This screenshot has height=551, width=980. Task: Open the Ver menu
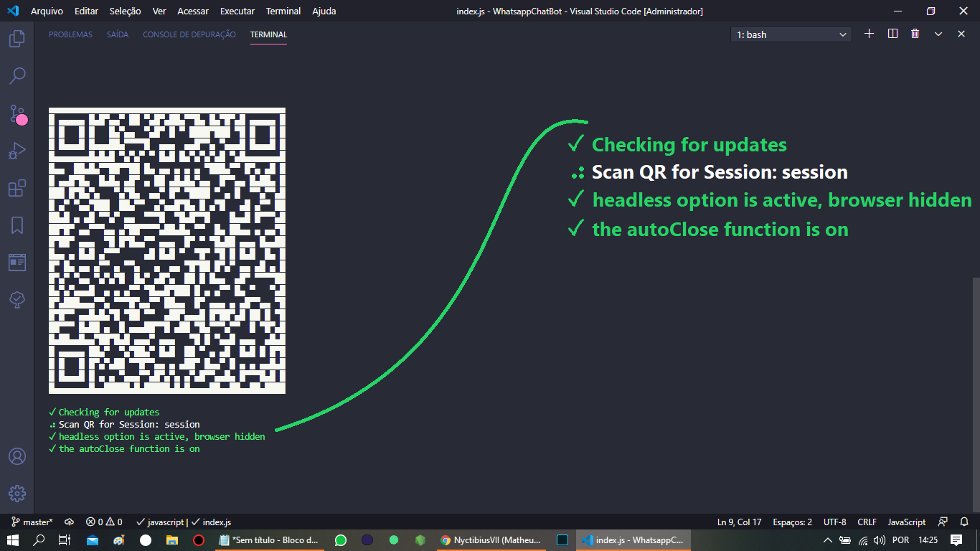pos(159,11)
